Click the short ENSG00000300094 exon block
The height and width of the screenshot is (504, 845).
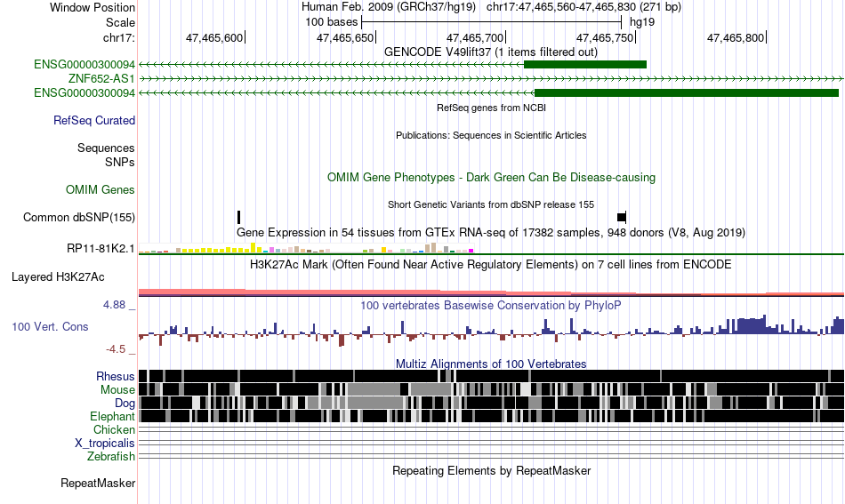[x=584, y=65]
